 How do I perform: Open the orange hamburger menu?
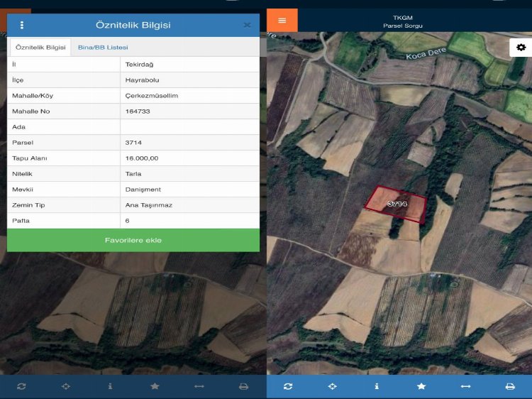point(282,20)
